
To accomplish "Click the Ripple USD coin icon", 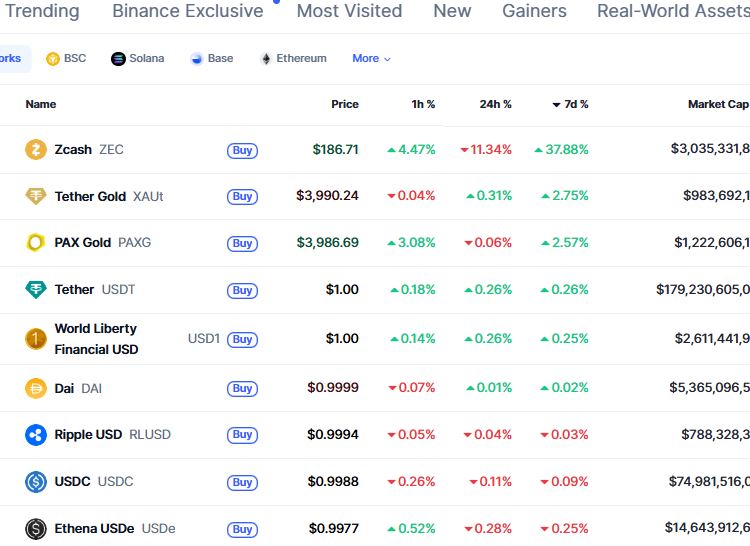I will coord(36,435).
